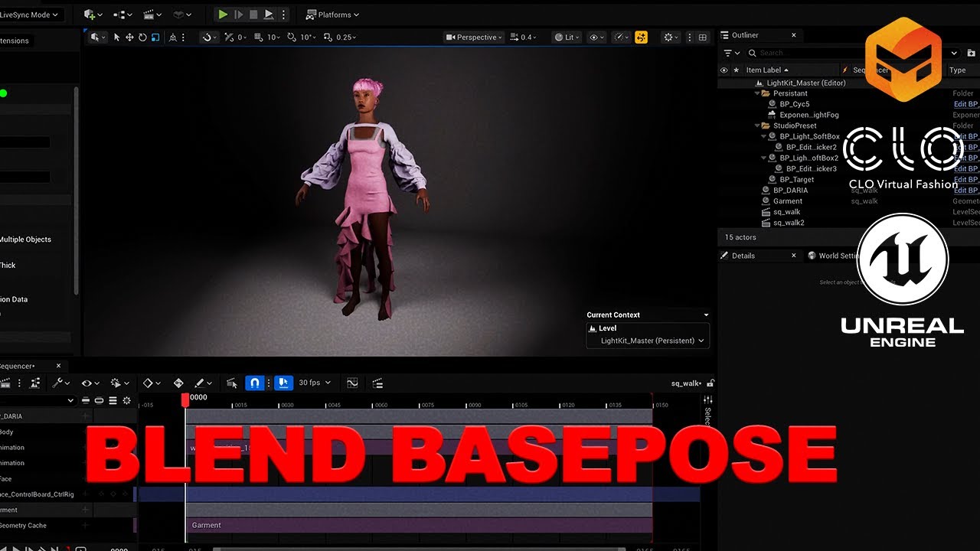
Task: Open Sequencer key (diamond) options dropdown
Action: pyautogui.click(x=152, y=383)
